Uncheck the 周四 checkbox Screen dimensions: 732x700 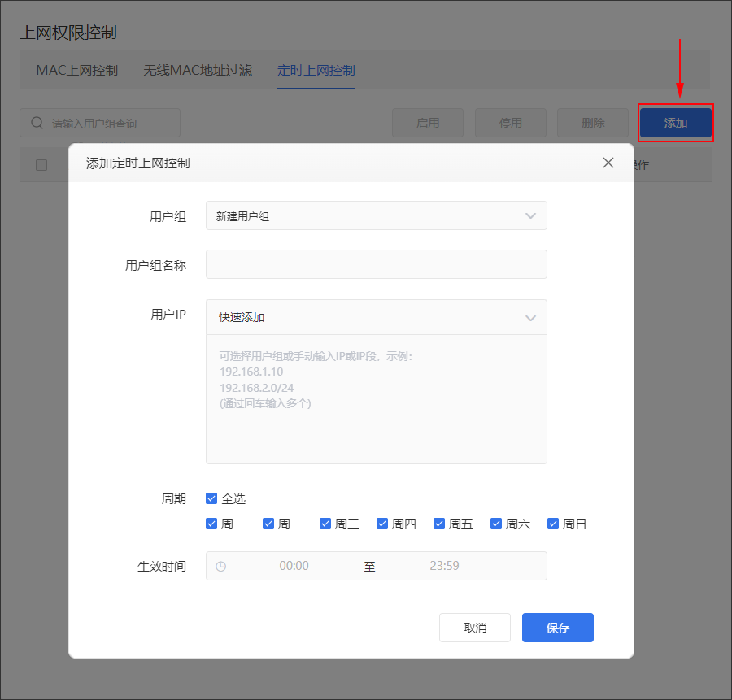tap(382, 524)
